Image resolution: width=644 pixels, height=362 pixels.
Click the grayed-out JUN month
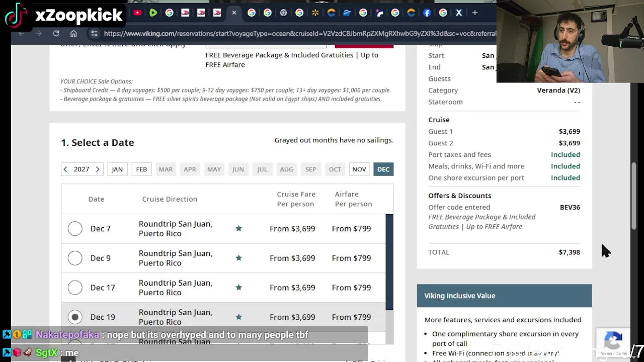tap(238, 169)
